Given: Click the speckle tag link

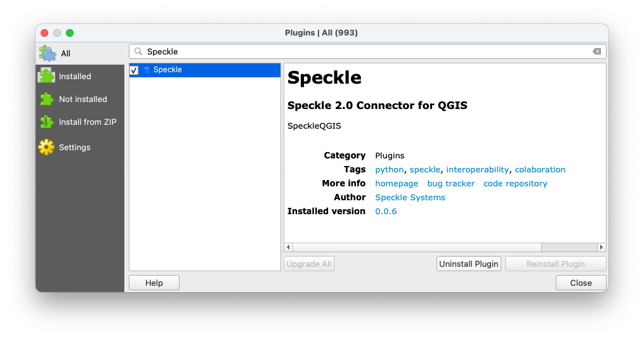Looking at the screenshot, I should [425, 170].
